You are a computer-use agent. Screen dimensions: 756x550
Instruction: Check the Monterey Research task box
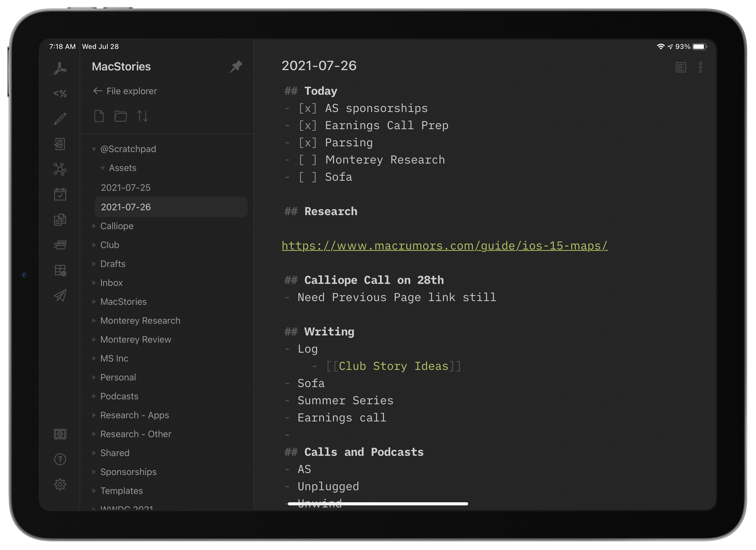pos(307,160)
